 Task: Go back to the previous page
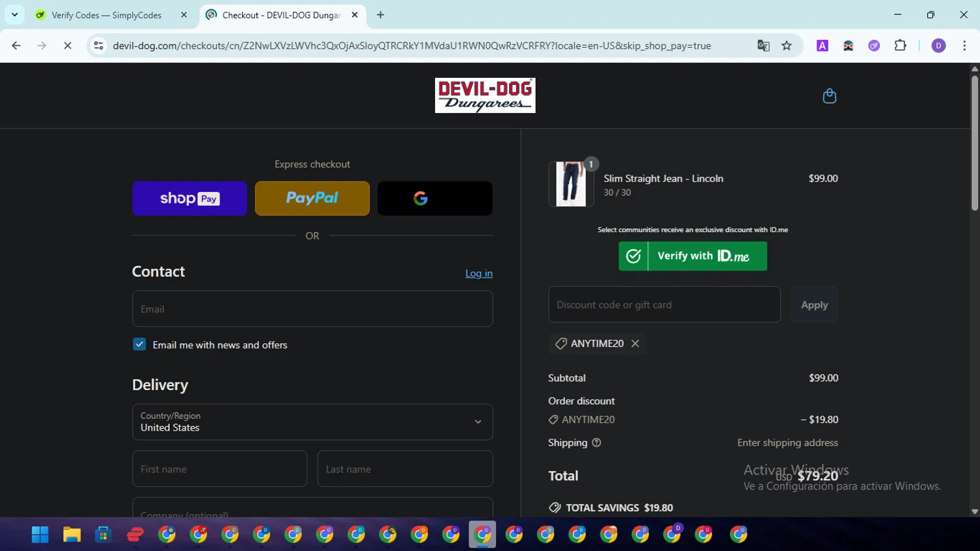click(x=16, y=46)
